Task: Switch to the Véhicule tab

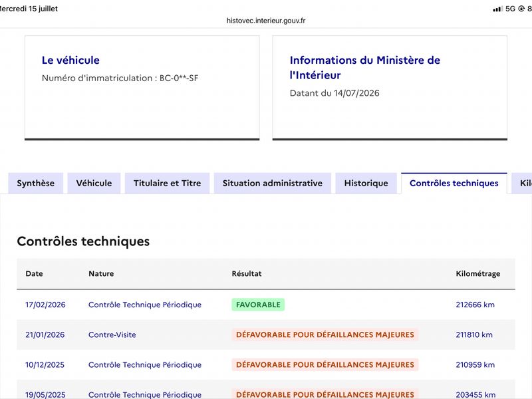Action: tap(94, 184)
